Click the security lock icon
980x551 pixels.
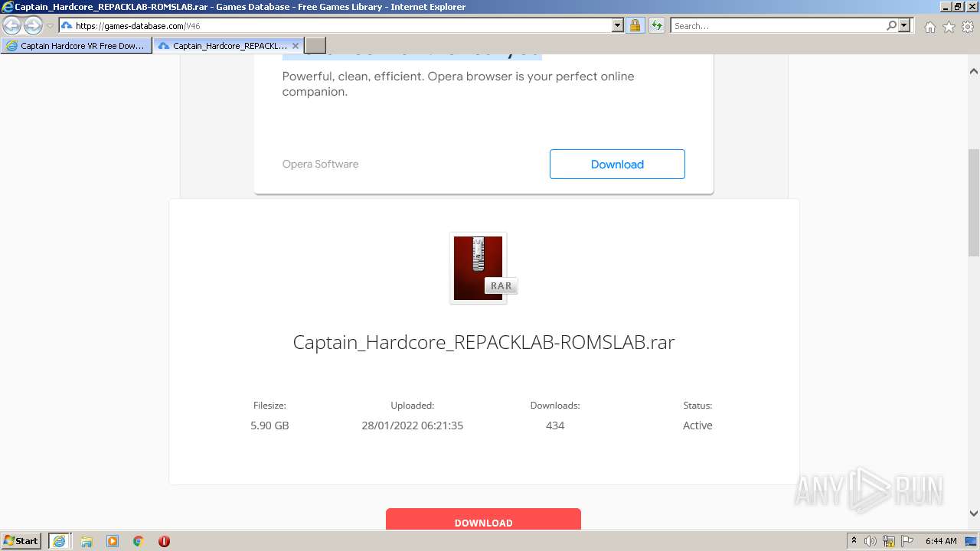tap(635, 26)
